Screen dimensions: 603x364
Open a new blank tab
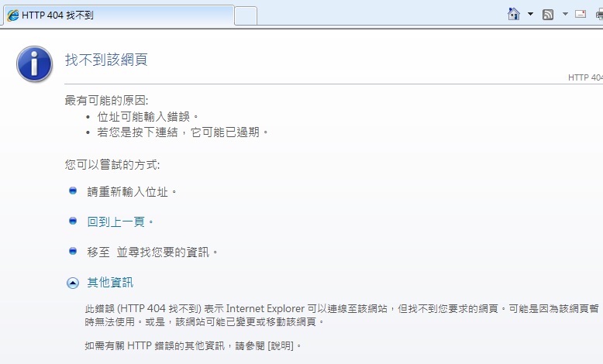tap(246, 15)
